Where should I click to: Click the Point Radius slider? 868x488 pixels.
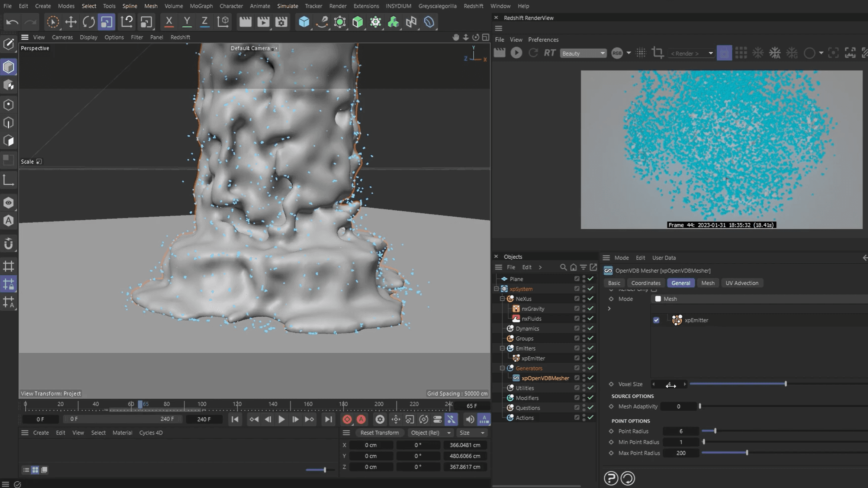click(715, 431)
